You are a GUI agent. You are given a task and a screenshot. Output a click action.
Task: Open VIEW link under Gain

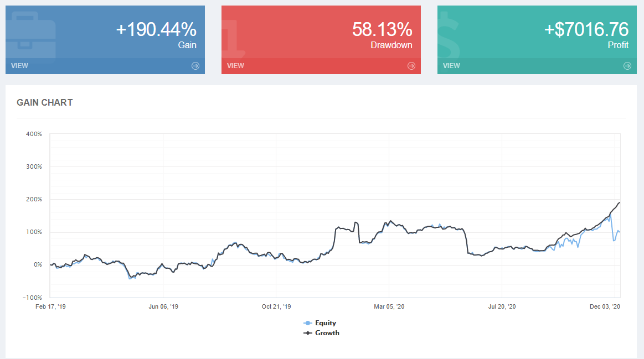pyautogui.click(x=19, y=66)
